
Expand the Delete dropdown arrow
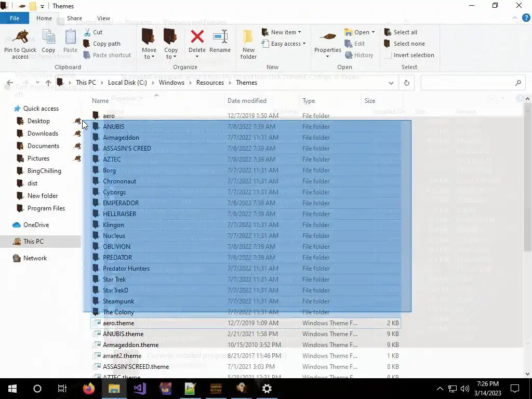(197, 57)
